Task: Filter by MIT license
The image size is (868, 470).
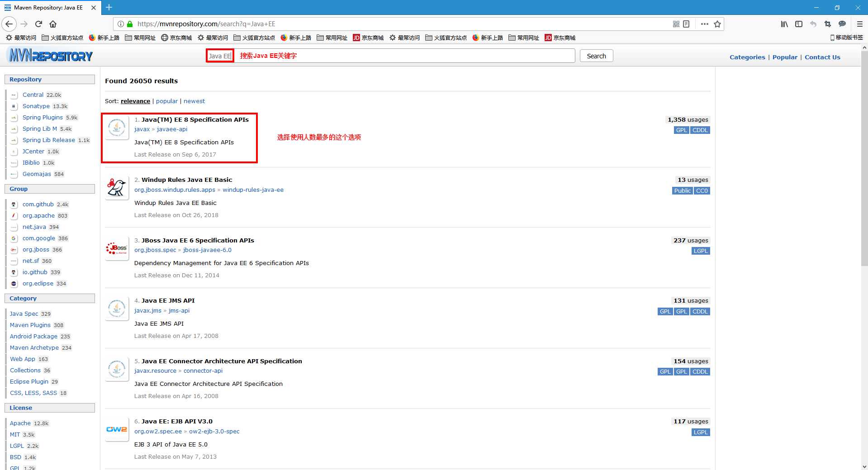Action: (15, 434)
